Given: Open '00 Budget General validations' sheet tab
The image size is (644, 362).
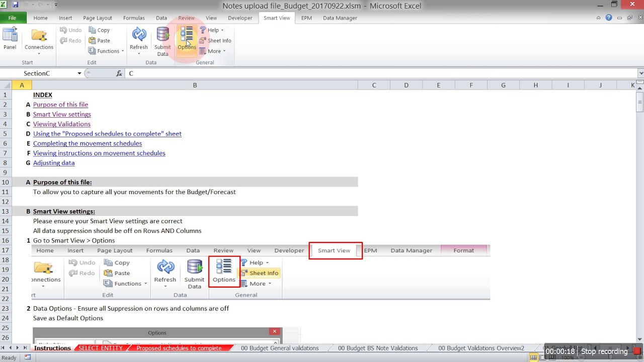Looking at the screenshot, I should point(280,348).
